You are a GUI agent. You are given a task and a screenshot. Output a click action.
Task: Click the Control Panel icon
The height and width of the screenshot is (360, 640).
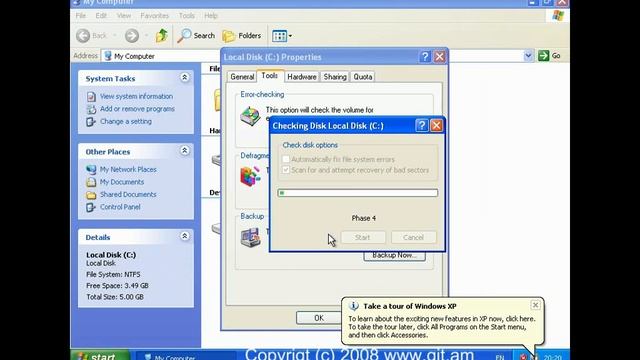91,207
